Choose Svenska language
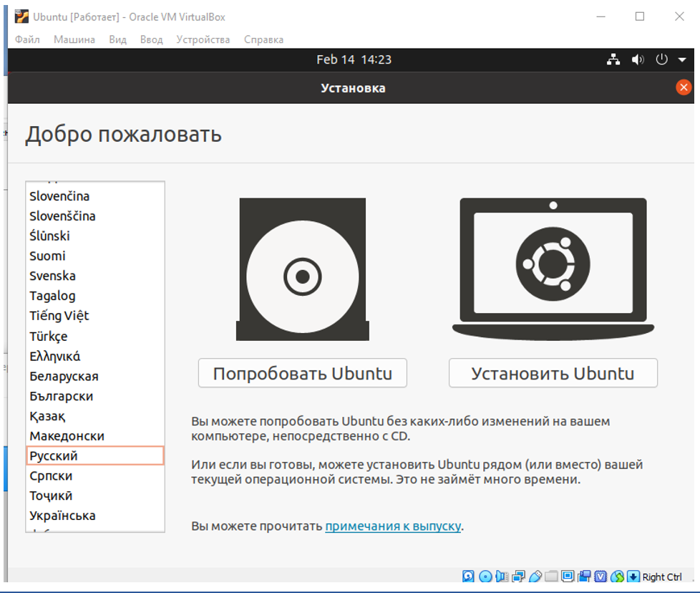 pos(95,276)
